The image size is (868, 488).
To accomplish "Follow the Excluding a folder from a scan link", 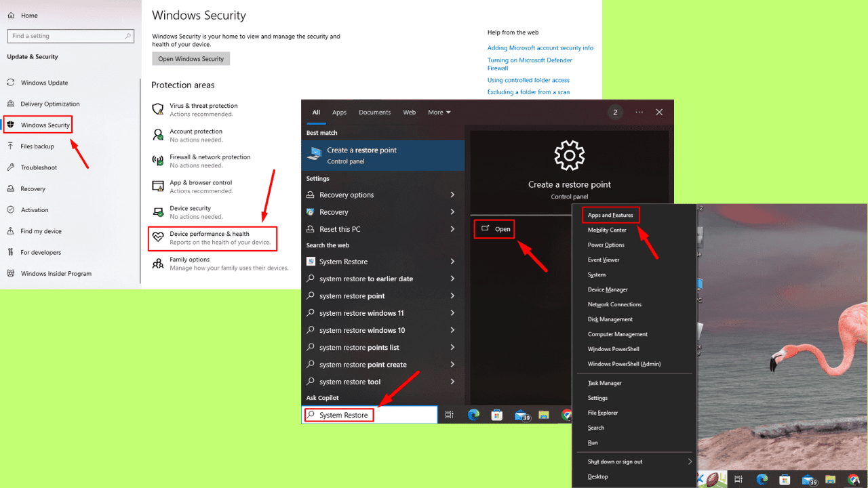I will pos(528,92).
